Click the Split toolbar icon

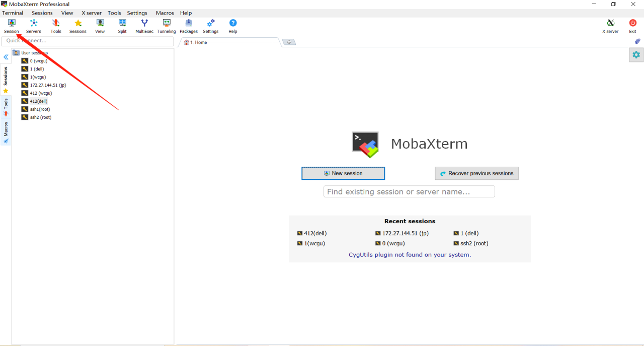(x=122, y=26)
